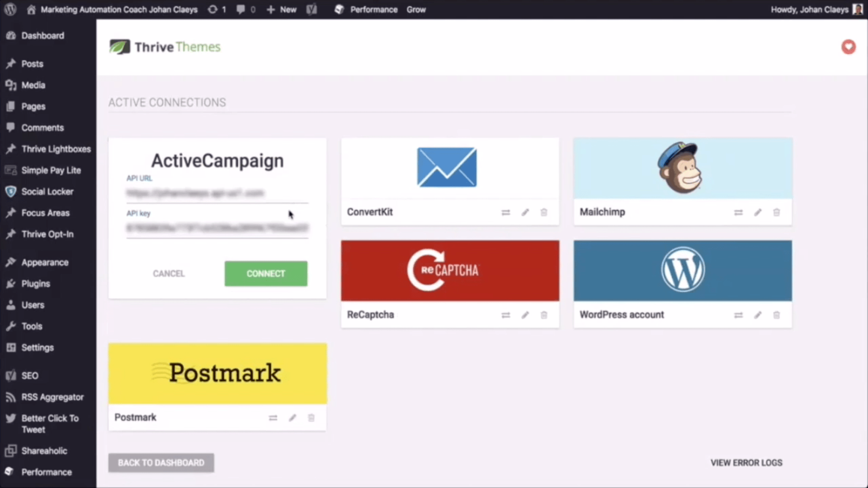Click the API URL input field
This screenshot has width=868, height=488.
point(217,193)
